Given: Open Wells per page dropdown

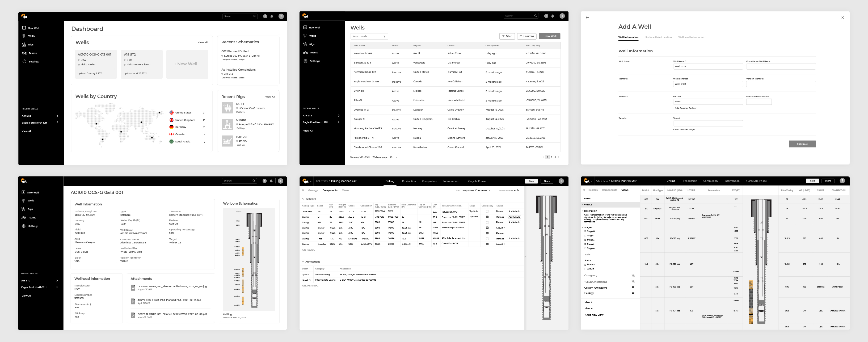Looking at the screenshot, I should pos(394,157).
